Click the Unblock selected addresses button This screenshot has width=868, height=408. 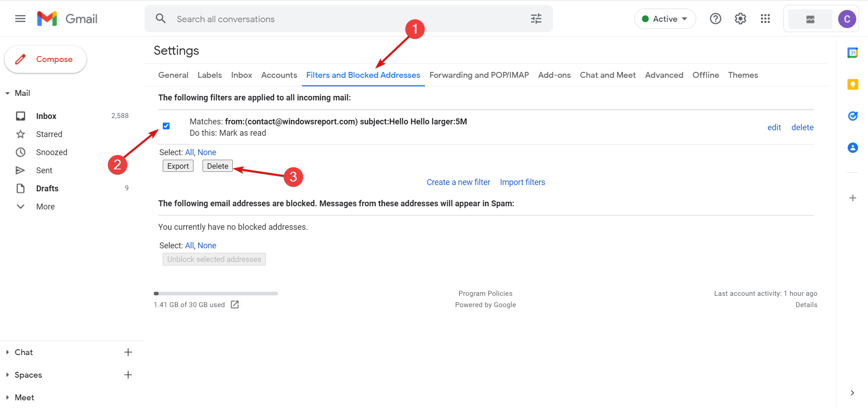click(x=214, y=259)
